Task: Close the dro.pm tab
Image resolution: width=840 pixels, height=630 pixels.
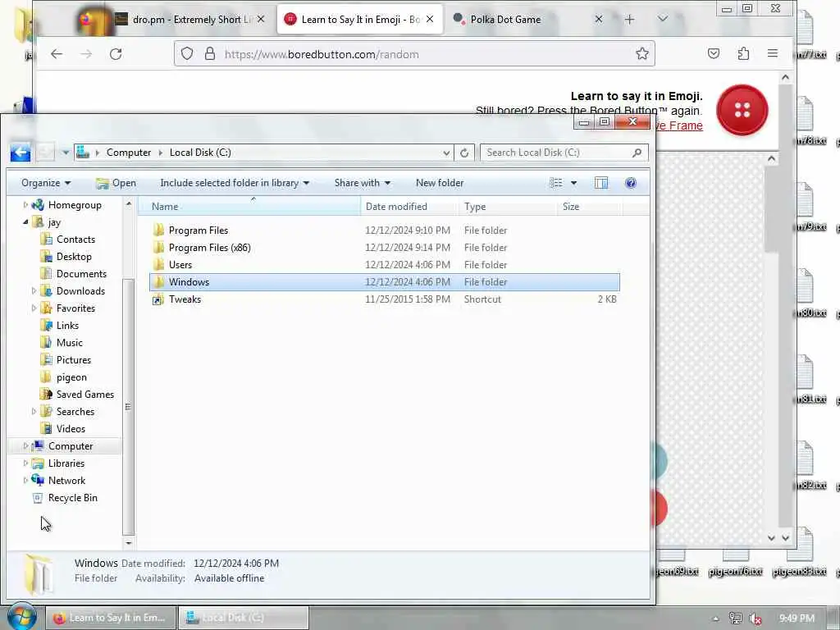Action: point(260,20)
